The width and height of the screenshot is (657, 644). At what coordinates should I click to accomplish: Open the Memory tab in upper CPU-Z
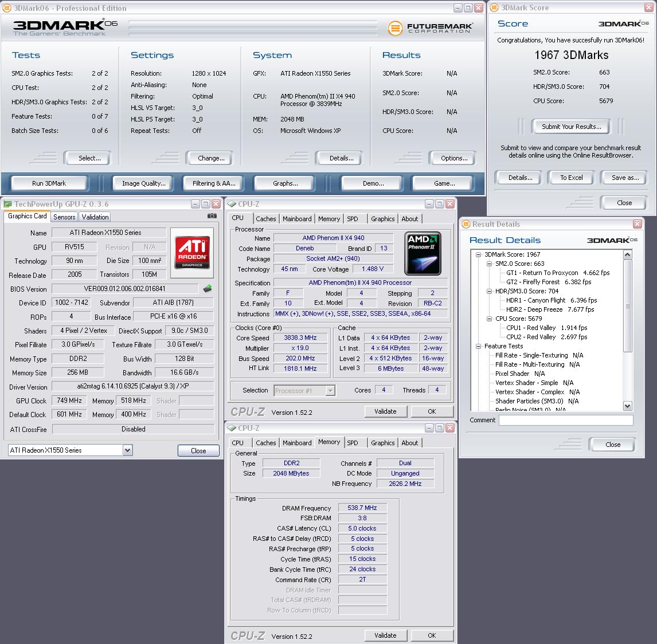[329, 219]
